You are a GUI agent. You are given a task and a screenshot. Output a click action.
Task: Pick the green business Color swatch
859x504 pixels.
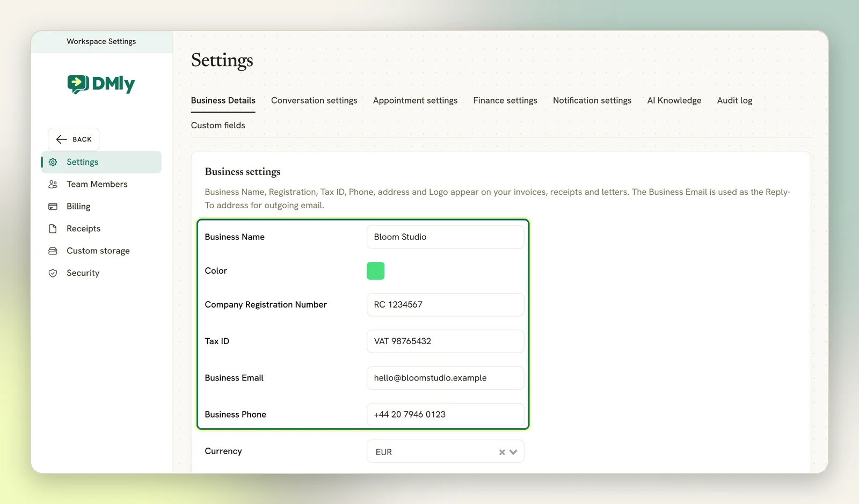[375, 271]
